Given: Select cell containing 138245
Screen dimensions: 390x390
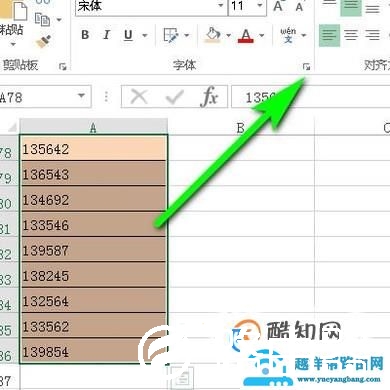Looking at the screenshot, I should 94,275.
